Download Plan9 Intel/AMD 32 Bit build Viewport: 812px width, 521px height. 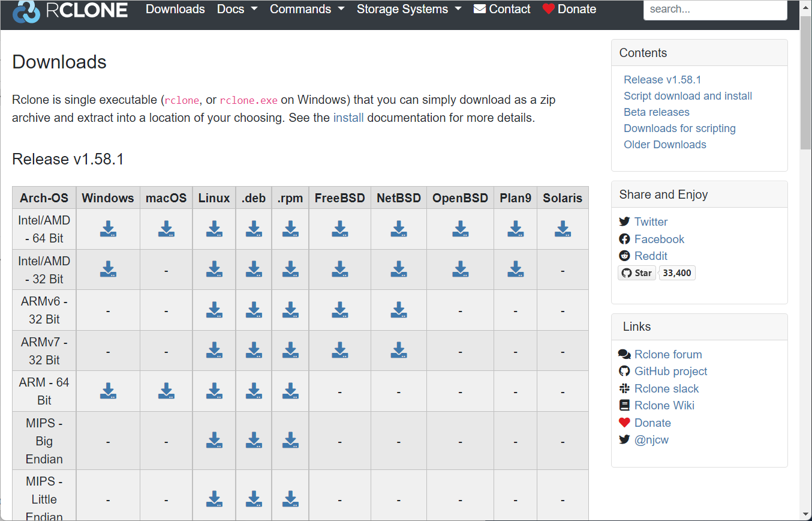(x=516, y=269)
